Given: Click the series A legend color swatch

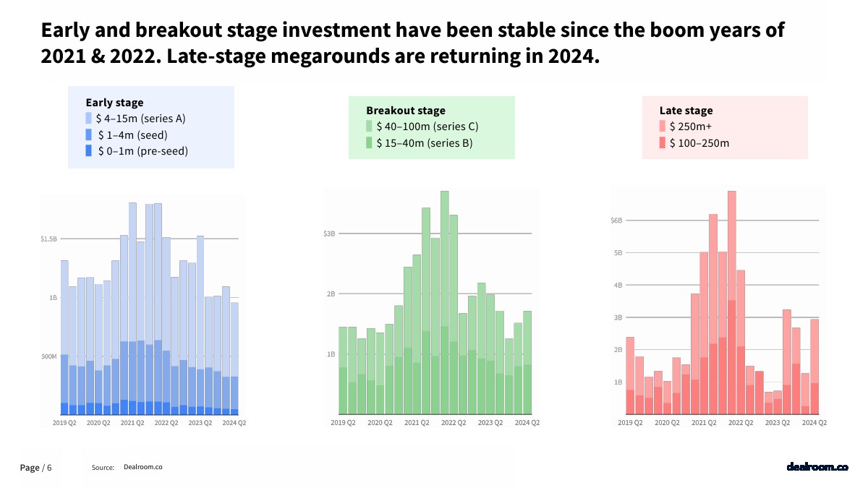Looking at the screenshot, I should tap(89, 119).
